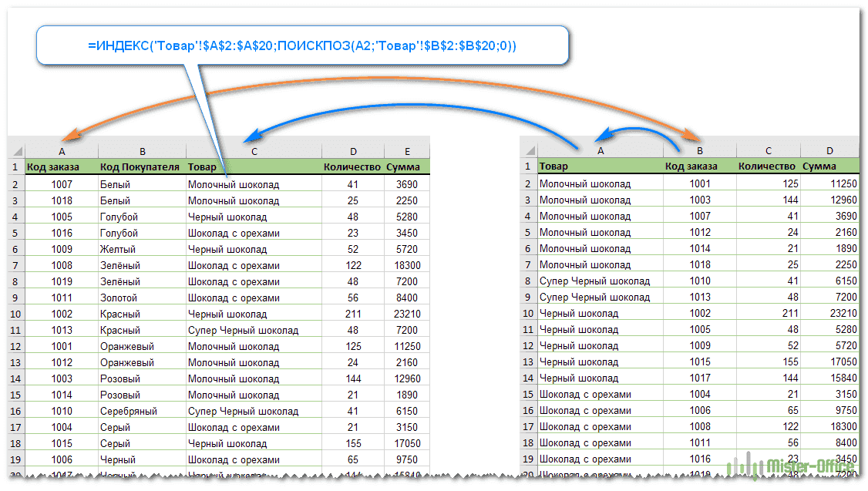Click the select-all corner of the left sheet
Screen dimensions: 868x491
click(x=16, y=151)
